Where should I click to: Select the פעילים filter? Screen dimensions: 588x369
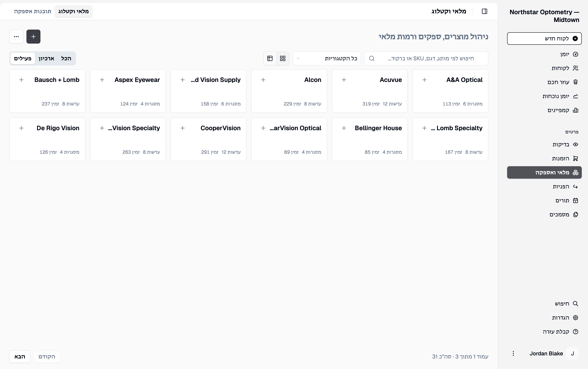23,58
